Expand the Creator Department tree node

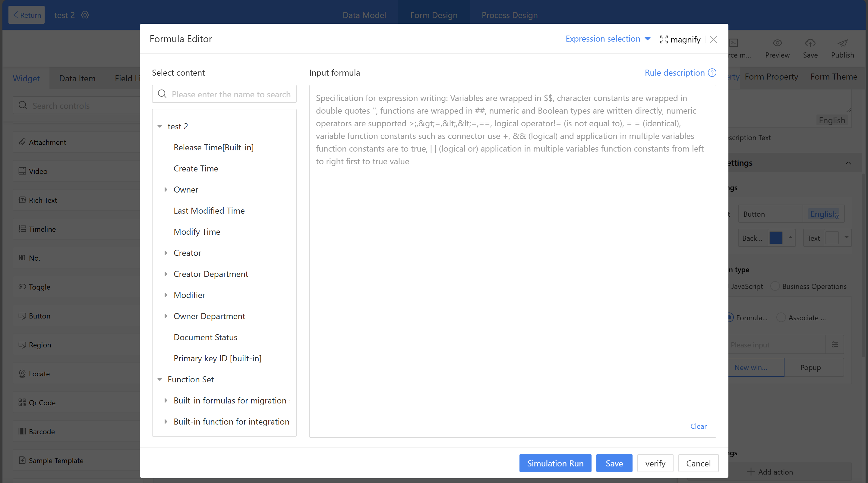(x=166, y=274)
